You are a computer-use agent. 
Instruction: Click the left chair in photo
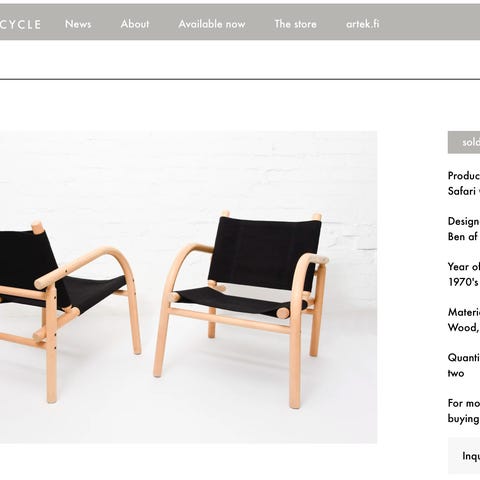pyautogui.click(x=70, y=312)
